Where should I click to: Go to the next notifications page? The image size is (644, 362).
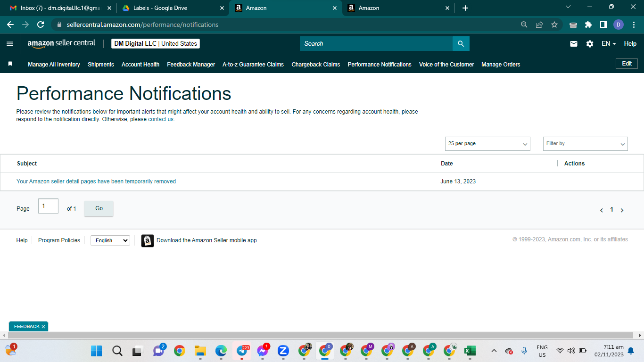[x=622, y=210]
